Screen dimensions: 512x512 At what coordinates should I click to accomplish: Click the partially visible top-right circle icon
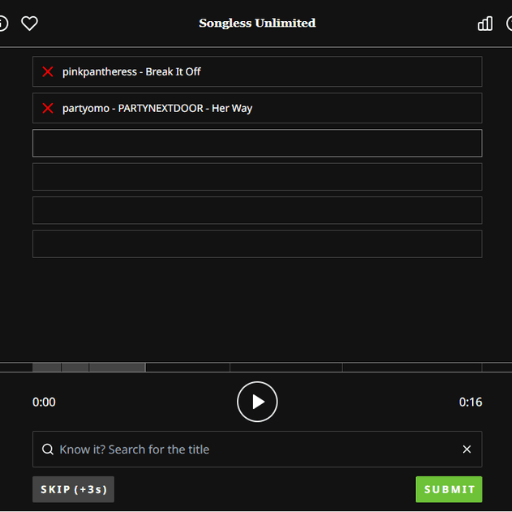click(509, 23)
